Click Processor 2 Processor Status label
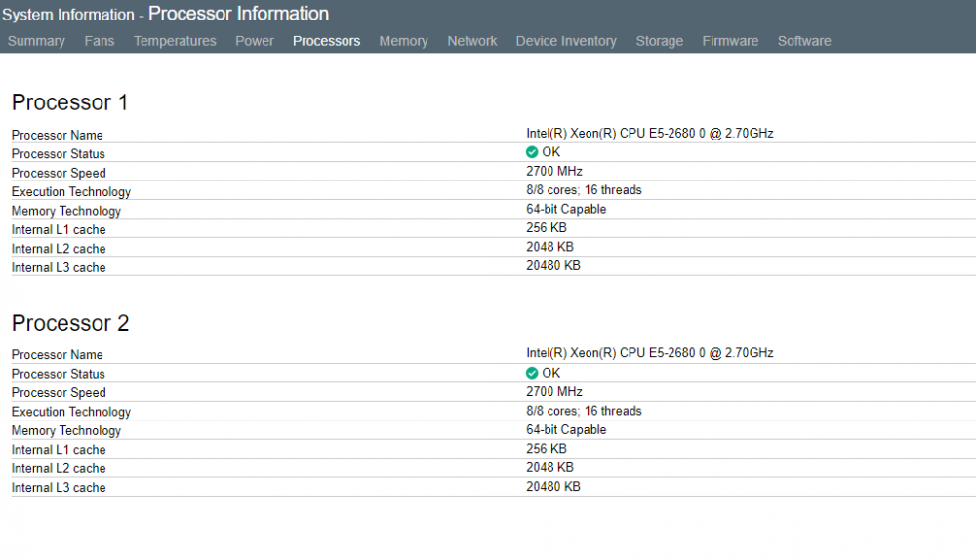Screen dimensions: 976x560 (x=58, y=374)
